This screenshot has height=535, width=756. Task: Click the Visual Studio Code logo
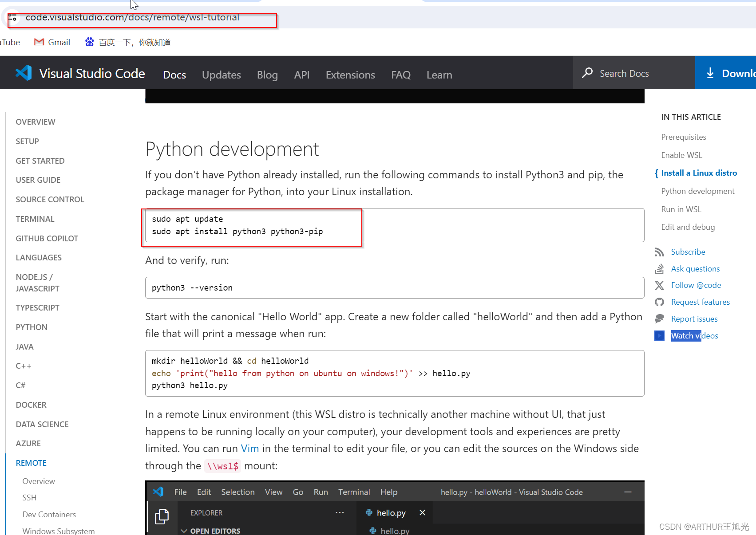click(23, 73)
